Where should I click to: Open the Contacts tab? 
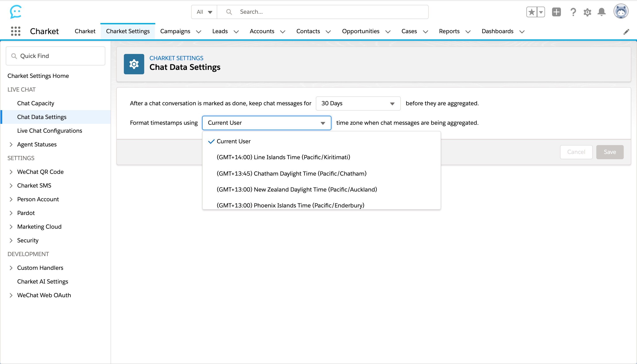[308, 31]
